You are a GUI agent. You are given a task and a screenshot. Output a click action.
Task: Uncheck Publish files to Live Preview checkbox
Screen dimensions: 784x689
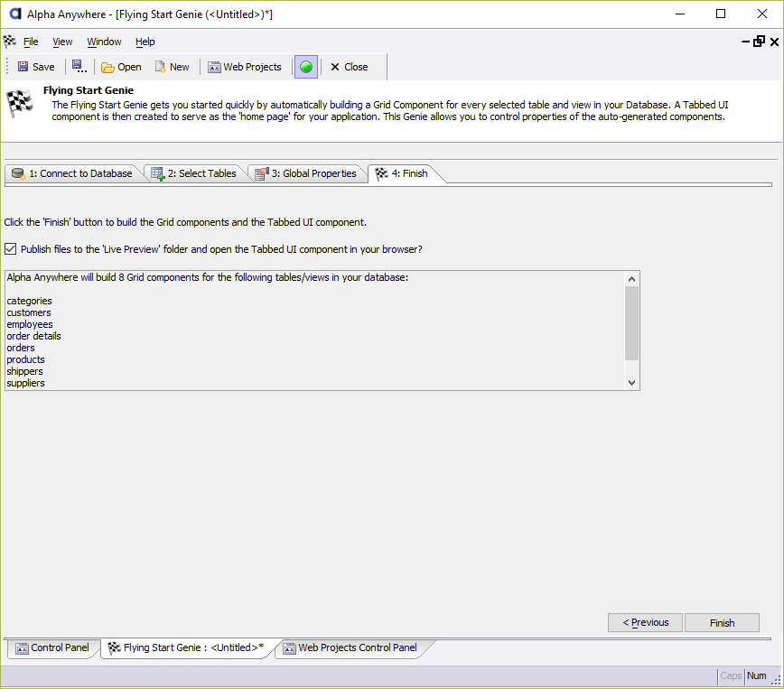coord(11,249)
